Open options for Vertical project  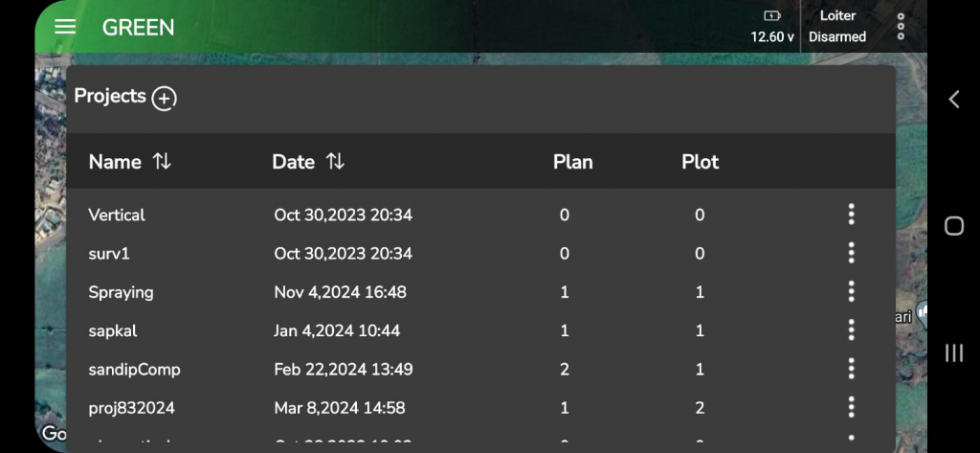pos(851,215)
